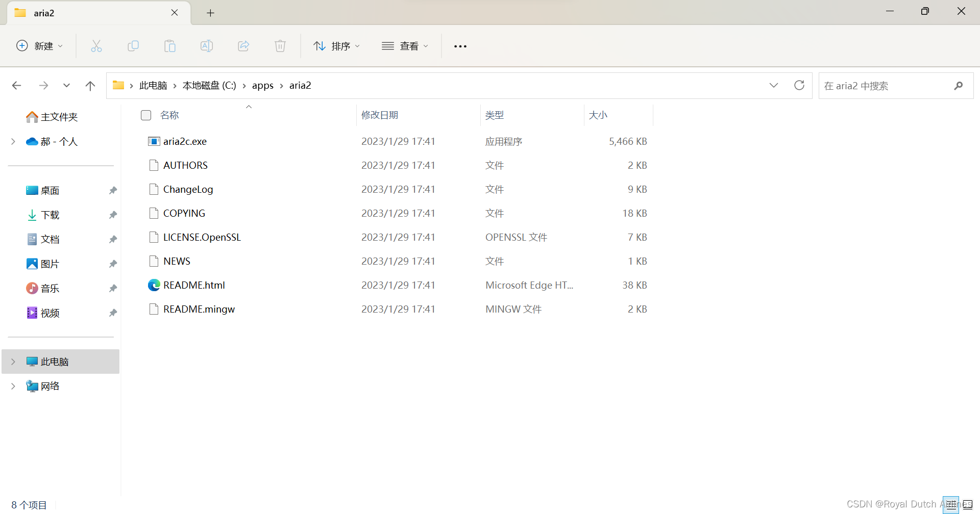The image size is (980, 514).
Task: Open the 查看 view options dropdown
Action: [405, 46]
